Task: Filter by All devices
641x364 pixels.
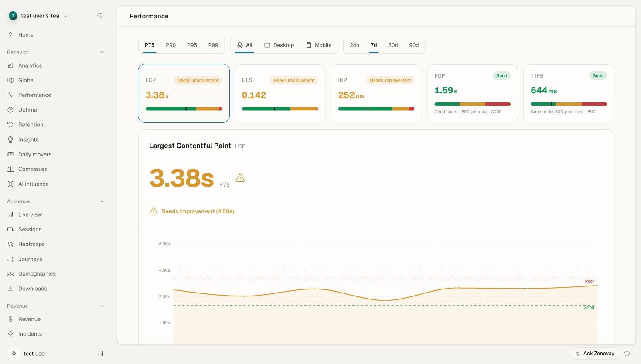Action: coord(245,45)
